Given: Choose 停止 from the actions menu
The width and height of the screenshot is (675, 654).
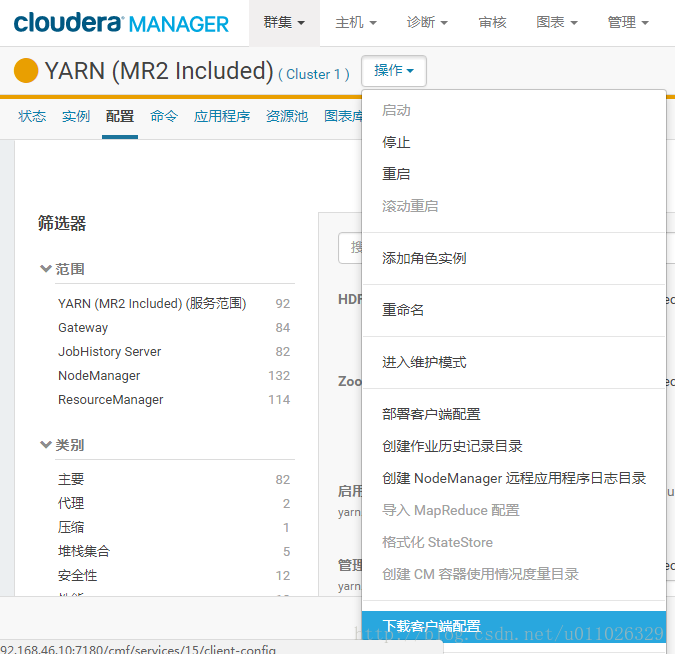Looking at the screenshot, I should (514, 142).
